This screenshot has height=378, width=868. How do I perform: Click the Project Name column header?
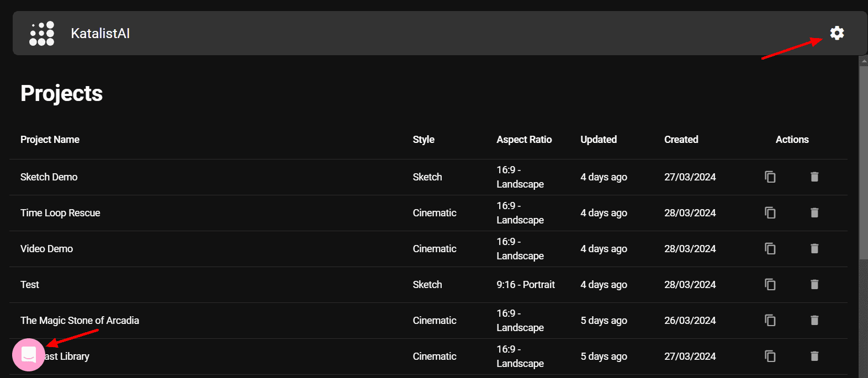[x=50, y=140]
